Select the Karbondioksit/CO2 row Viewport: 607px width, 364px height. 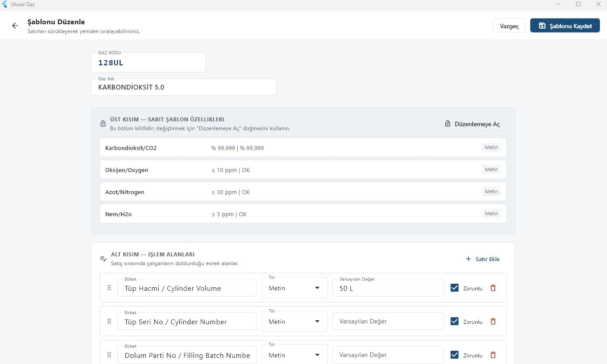303,147
